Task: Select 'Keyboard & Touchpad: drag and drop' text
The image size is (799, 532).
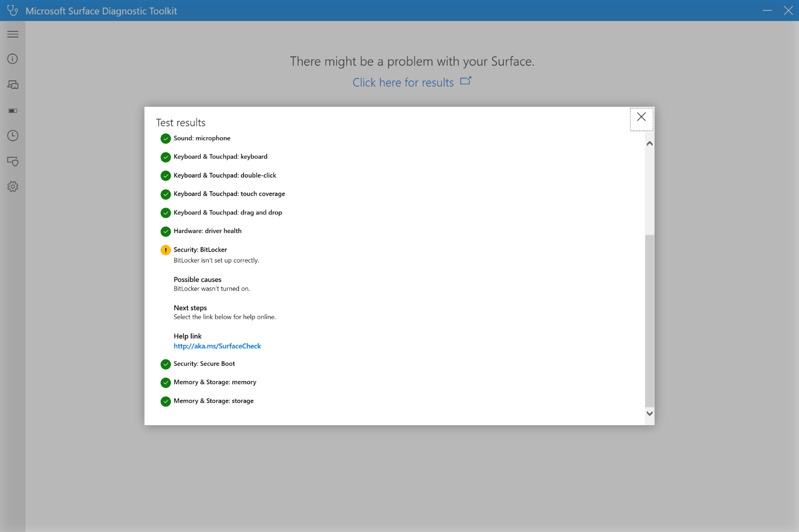Action: point(228,213)
